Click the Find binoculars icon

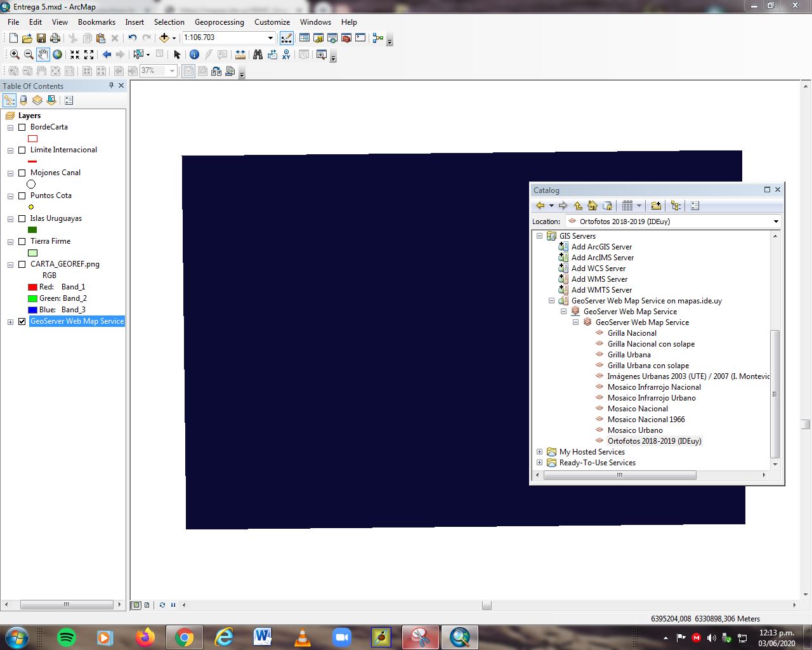tap(258, 55)
